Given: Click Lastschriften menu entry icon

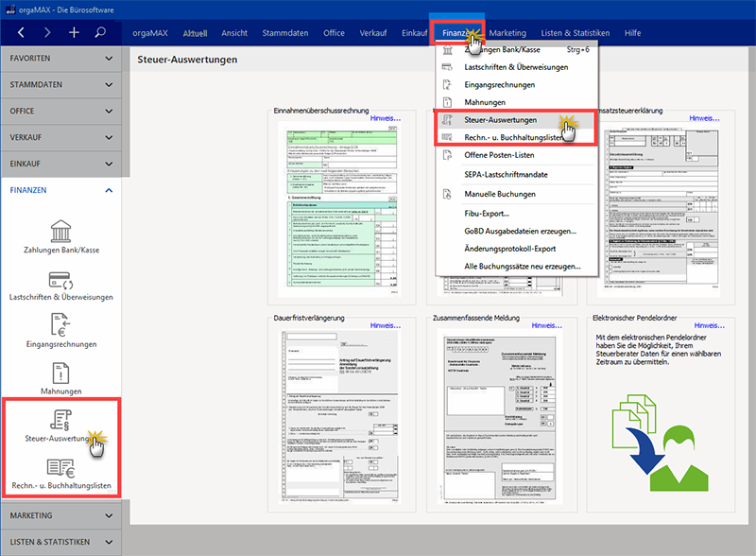Looking at the screenshot, I should coord(447,67).
